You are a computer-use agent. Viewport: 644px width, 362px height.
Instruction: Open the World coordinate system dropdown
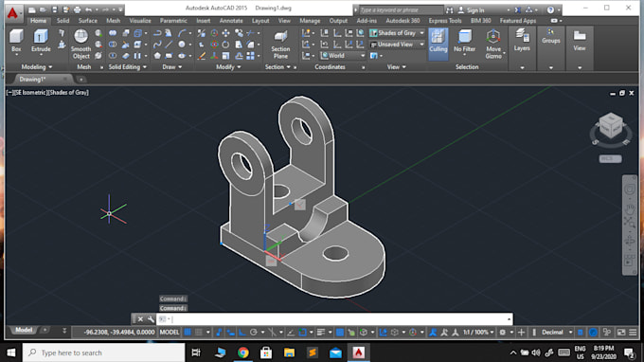coord(343,56)
